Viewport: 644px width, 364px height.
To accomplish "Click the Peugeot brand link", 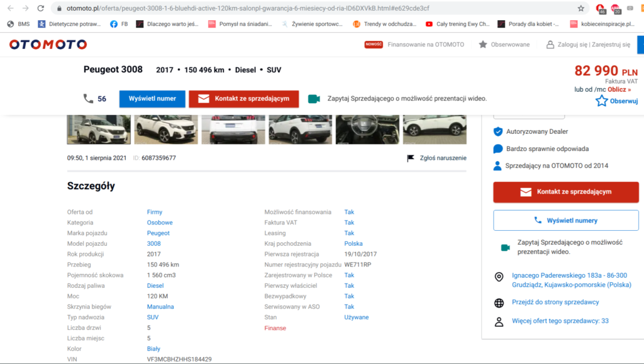I will point(158,233).
